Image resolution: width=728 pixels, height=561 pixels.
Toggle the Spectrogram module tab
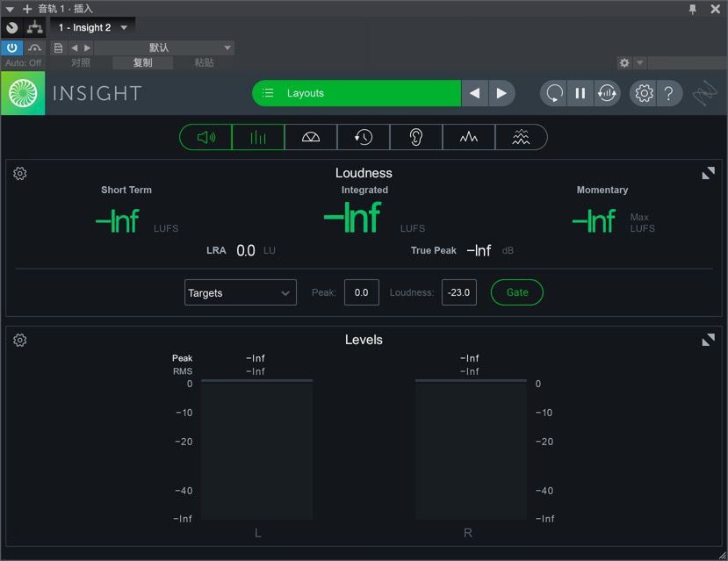pos(521,137)
